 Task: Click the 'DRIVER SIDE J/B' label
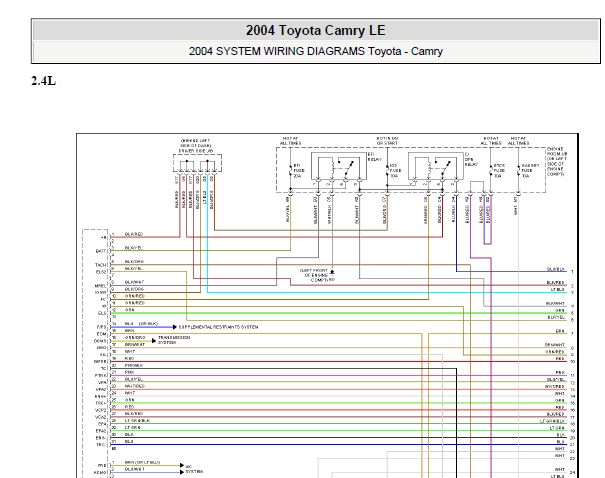[196, 151]
